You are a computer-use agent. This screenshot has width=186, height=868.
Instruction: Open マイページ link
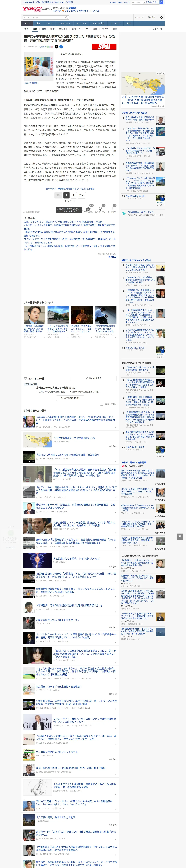point(139,18)
